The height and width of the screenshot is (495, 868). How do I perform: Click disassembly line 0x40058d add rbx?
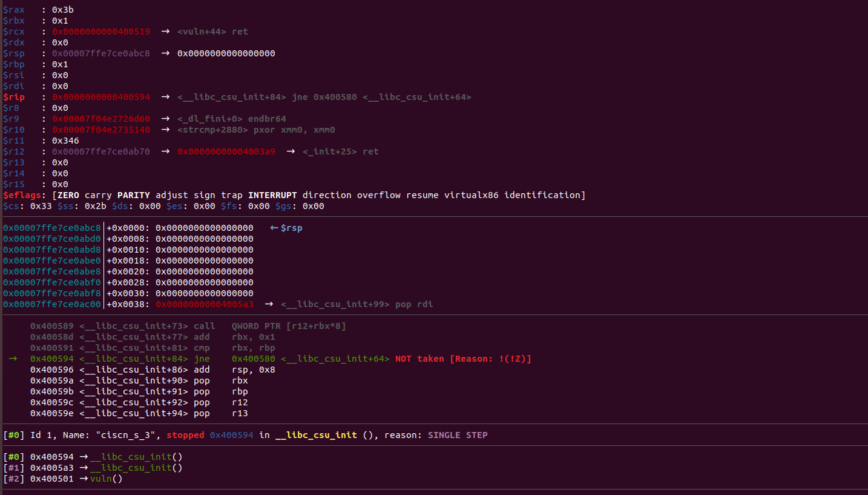(x=153, y=337)
